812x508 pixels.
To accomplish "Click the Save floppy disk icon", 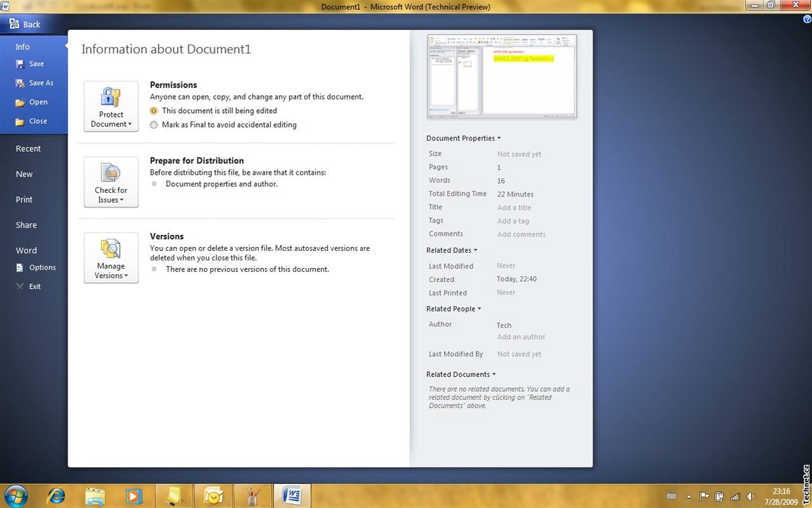I will 20,64.
